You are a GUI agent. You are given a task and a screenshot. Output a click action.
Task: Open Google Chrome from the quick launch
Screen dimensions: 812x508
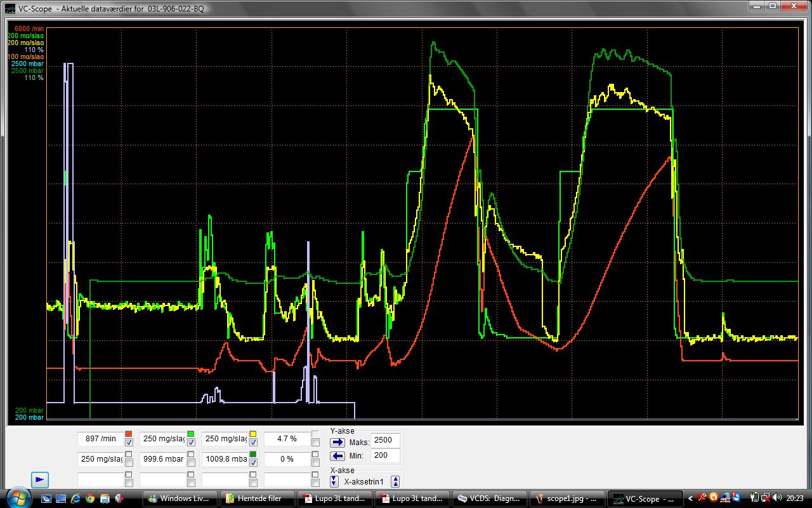tap(90, 498)
